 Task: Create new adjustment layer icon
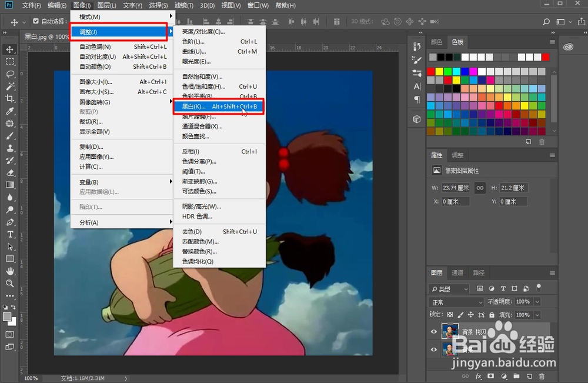click(504, 377)
